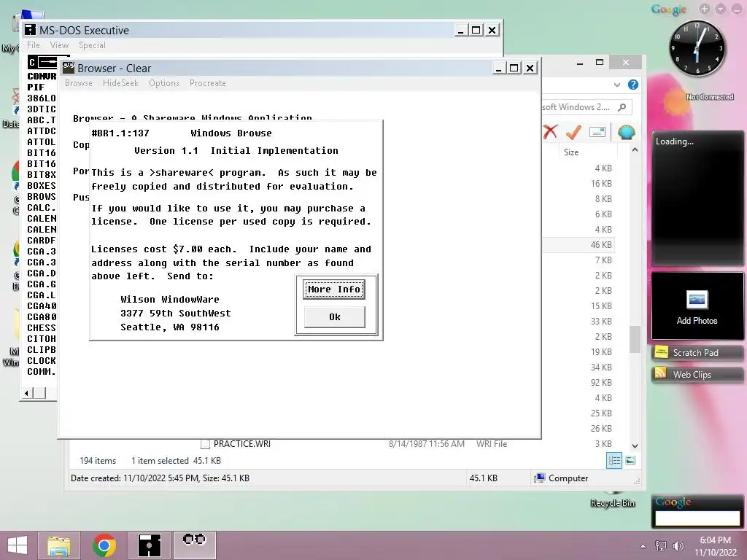
Task: Open the Windows Start button
Action: [x=18, y=545]
